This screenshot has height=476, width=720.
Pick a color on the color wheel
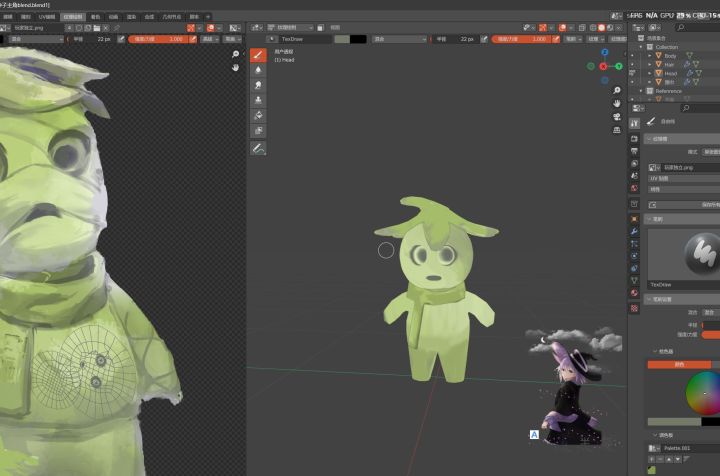point(704,394)
